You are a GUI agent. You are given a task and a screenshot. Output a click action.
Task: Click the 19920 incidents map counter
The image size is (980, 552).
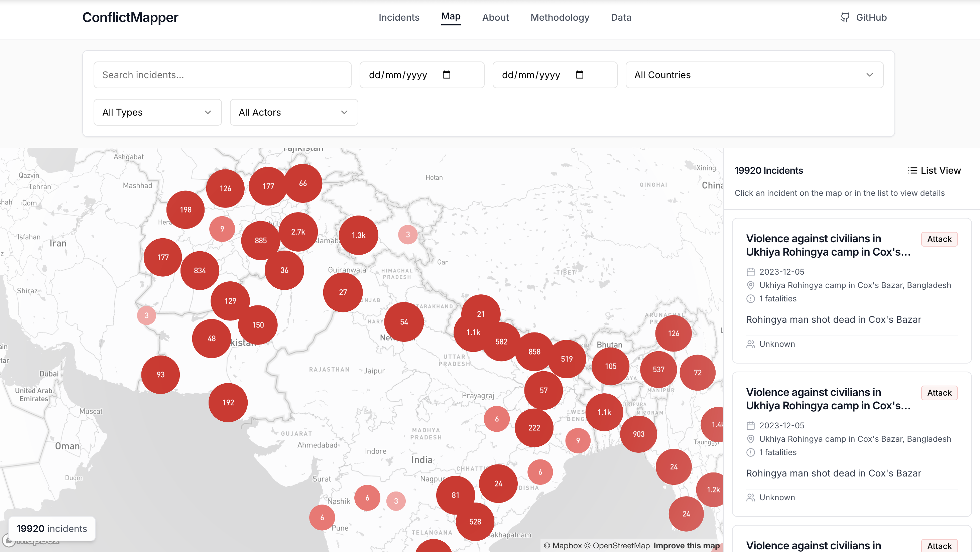[52, 528]
